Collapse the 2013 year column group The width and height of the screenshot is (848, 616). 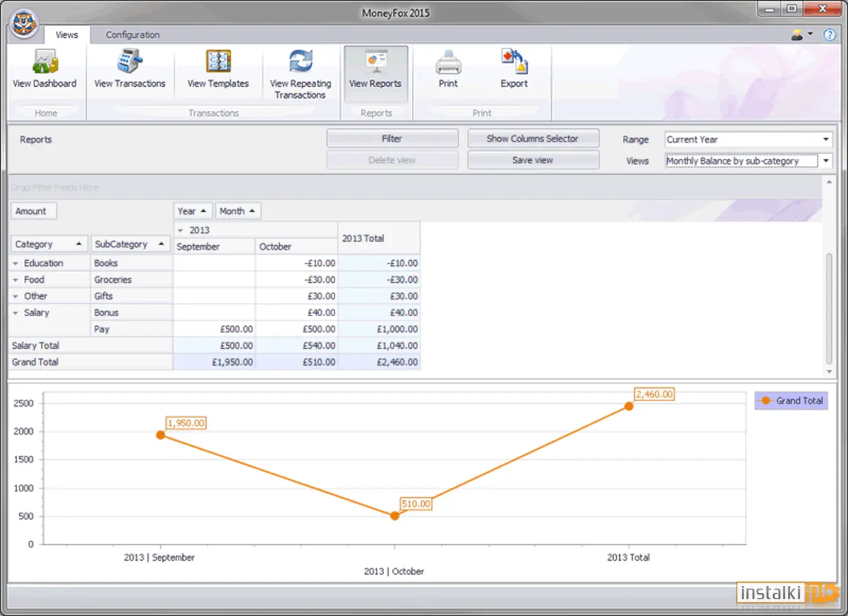(180, 230)
